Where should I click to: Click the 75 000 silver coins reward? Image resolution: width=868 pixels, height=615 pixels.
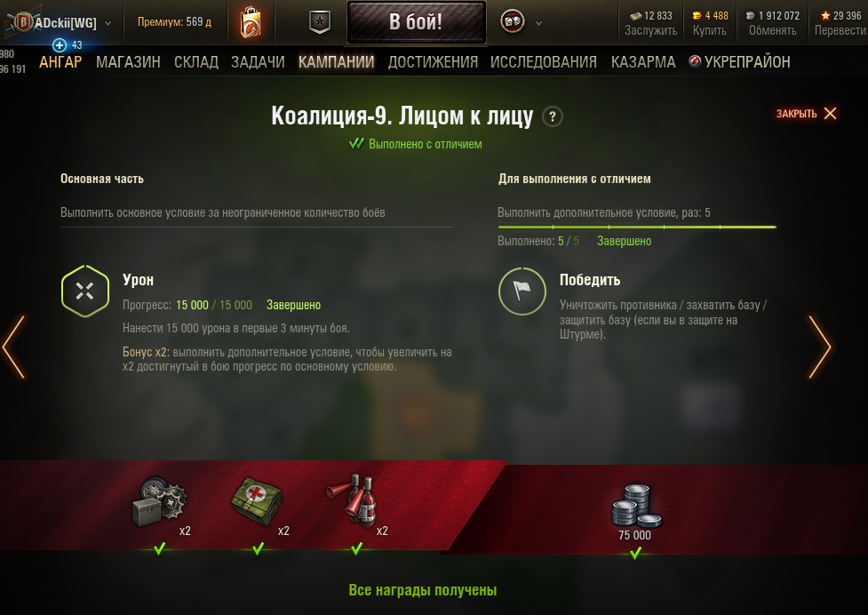click(635, 512)
